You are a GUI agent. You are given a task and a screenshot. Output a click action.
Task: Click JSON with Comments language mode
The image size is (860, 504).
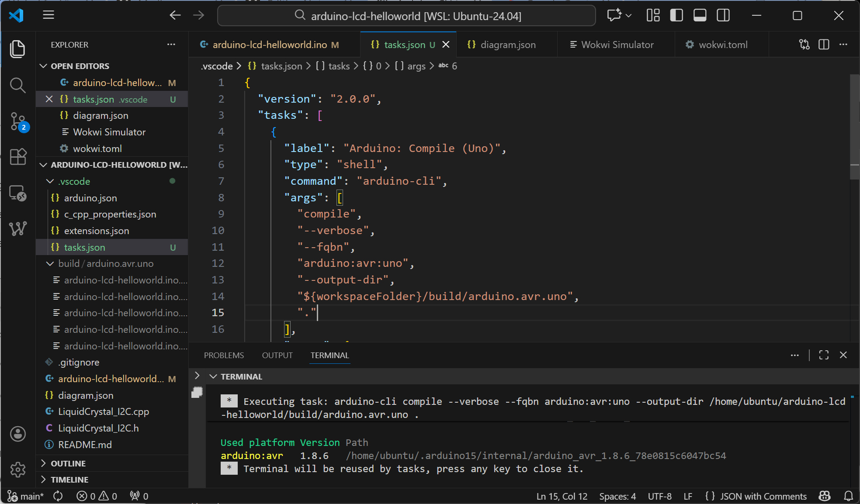coord(763,496)
